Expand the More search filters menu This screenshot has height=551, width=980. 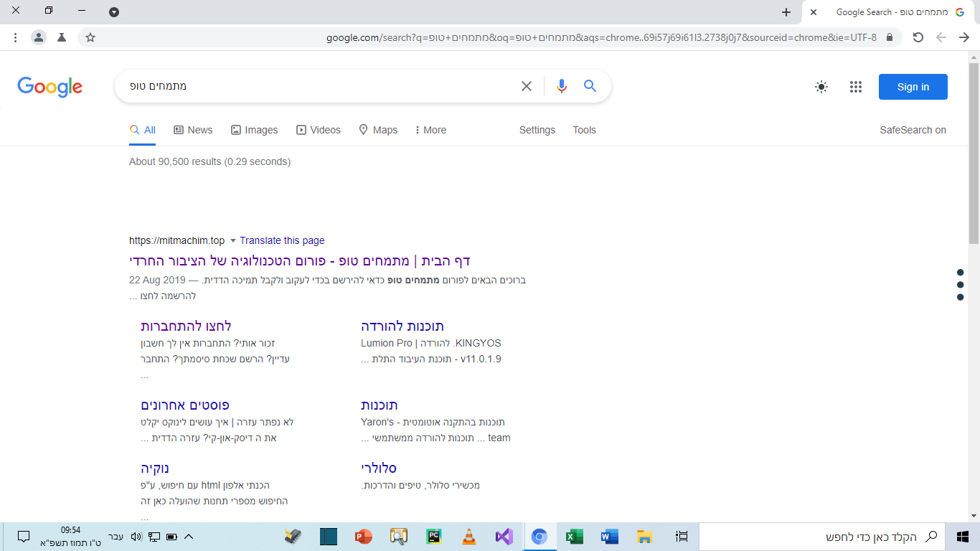tap(430, 130)
